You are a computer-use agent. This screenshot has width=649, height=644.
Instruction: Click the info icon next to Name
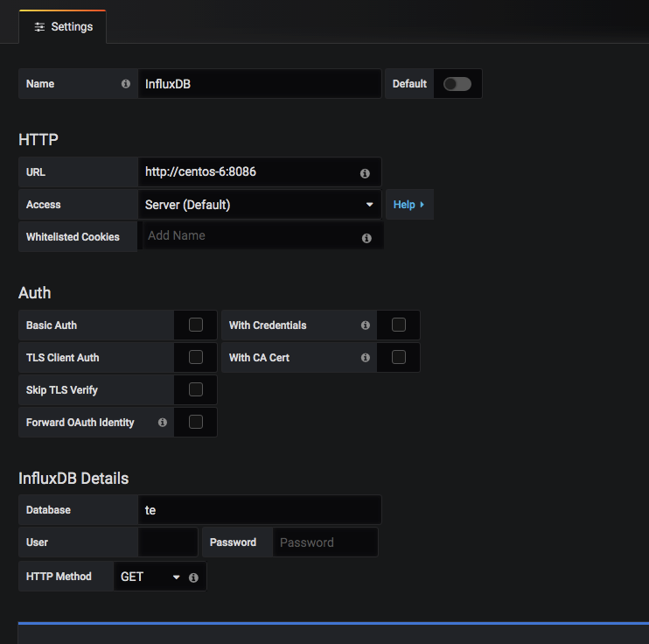tap(126, 84)
